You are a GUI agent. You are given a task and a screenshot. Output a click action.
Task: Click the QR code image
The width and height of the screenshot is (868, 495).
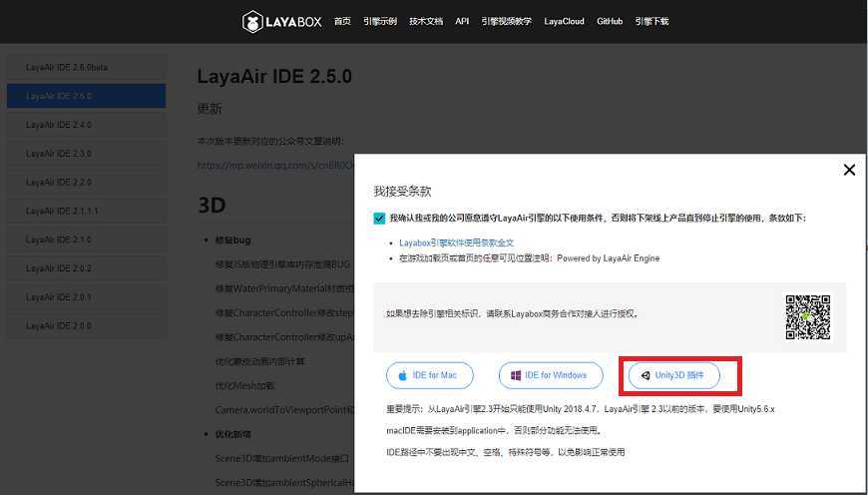pos(808,316)
